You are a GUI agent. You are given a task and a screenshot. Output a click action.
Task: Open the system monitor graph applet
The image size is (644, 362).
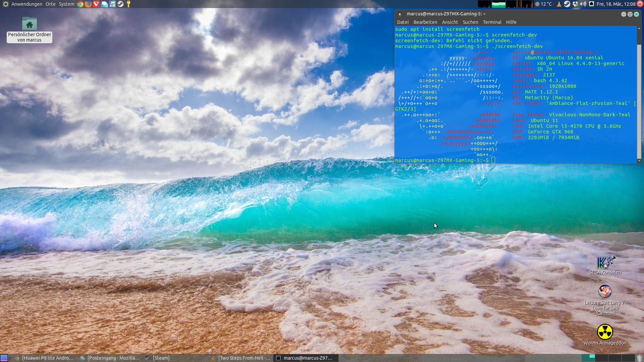tap(505, 4)
